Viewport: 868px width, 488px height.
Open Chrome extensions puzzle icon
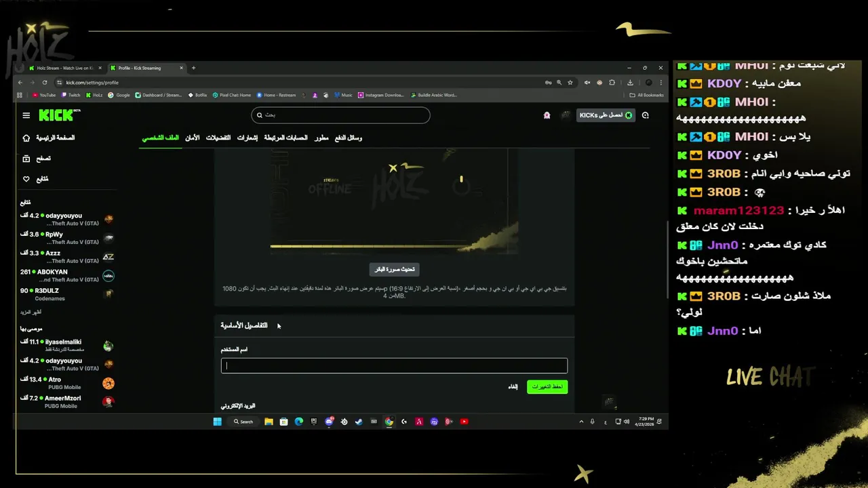(612, 83)
